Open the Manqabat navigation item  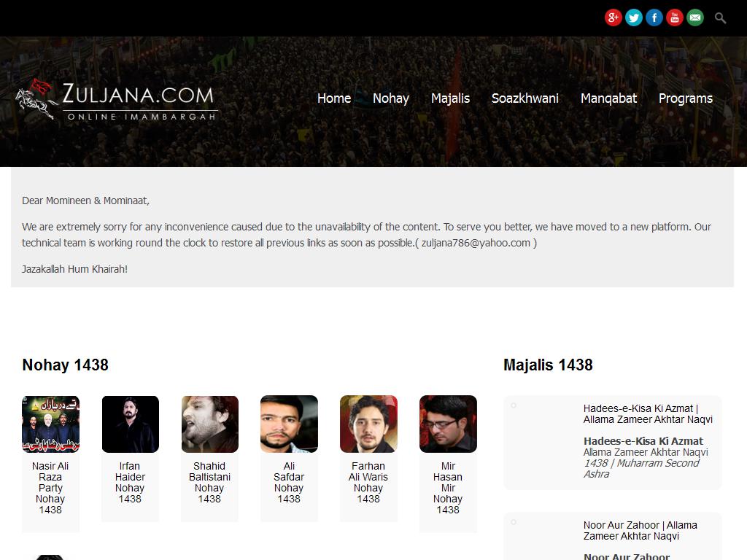coord(608,98)
